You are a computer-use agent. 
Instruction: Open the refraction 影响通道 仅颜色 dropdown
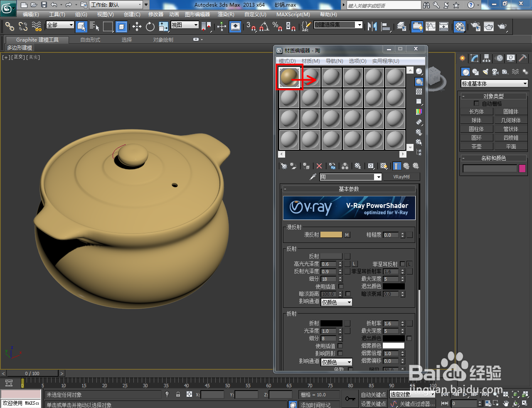[x=337, y=362]
